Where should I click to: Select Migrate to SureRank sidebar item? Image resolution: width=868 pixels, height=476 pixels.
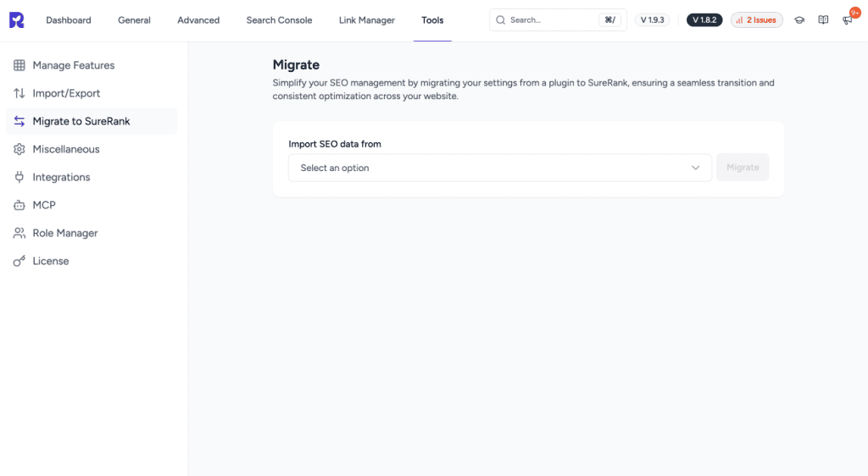[92, 121]
